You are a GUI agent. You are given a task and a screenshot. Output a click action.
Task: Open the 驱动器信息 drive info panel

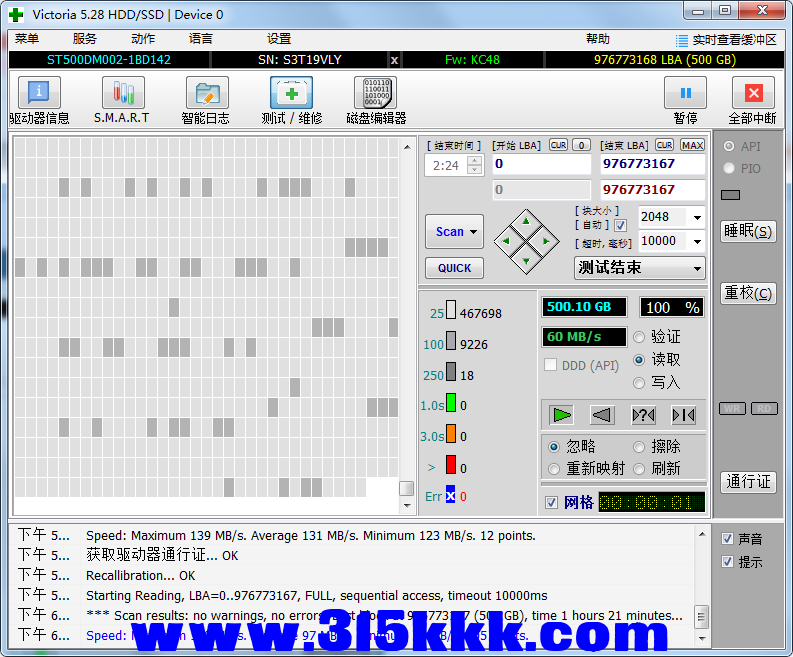coord(39,94)
